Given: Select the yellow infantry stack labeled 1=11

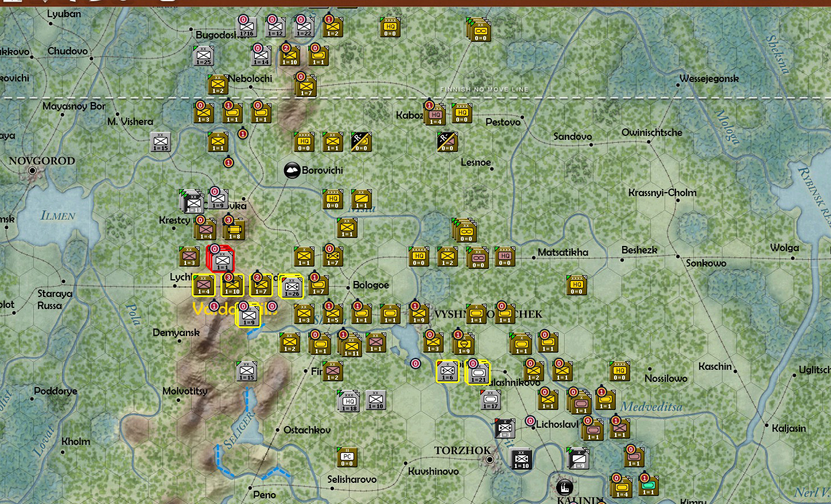Looking at the screenshot, I should click(351, 346).
